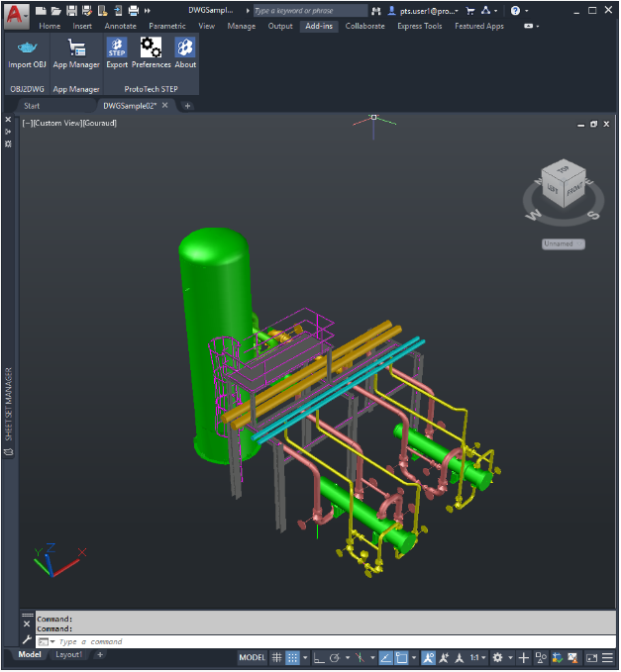Click the Annotation Monitor plus icon
The height and width of the screenshot is (672, 621).
pos(524,658)
